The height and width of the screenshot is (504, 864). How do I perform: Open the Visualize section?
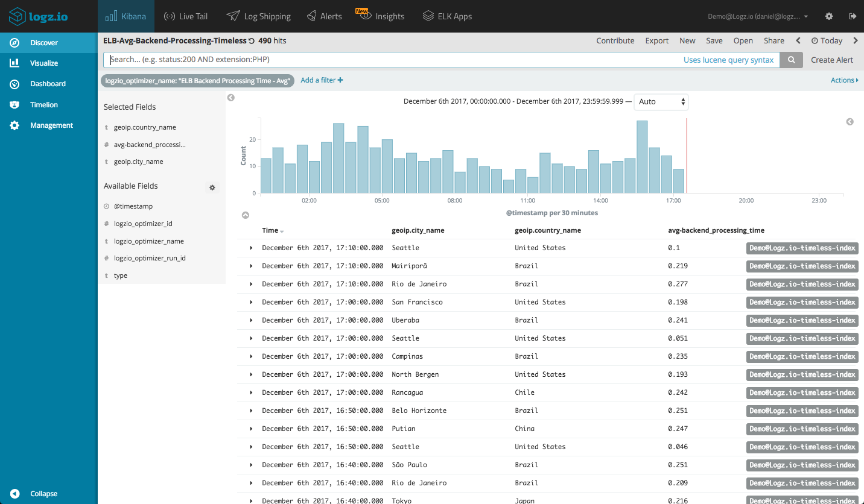pos(49,63)
